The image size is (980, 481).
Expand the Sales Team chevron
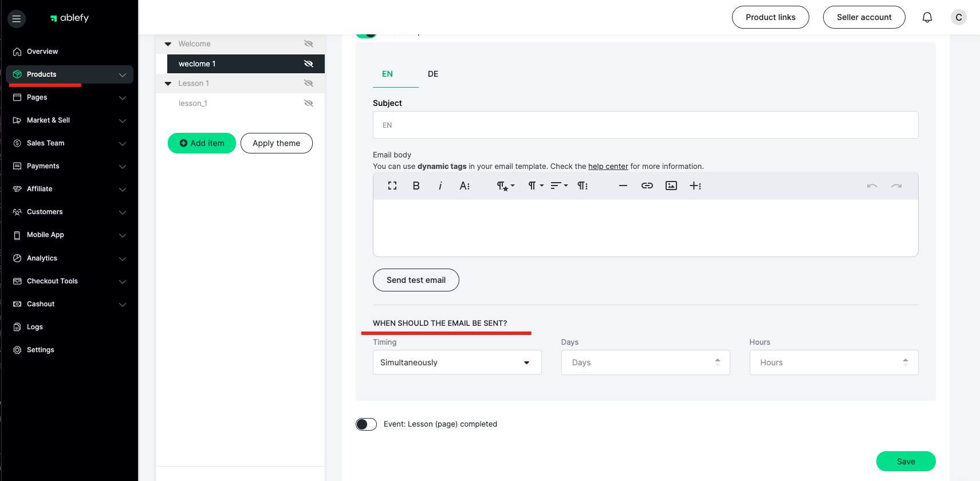point(123,144)
